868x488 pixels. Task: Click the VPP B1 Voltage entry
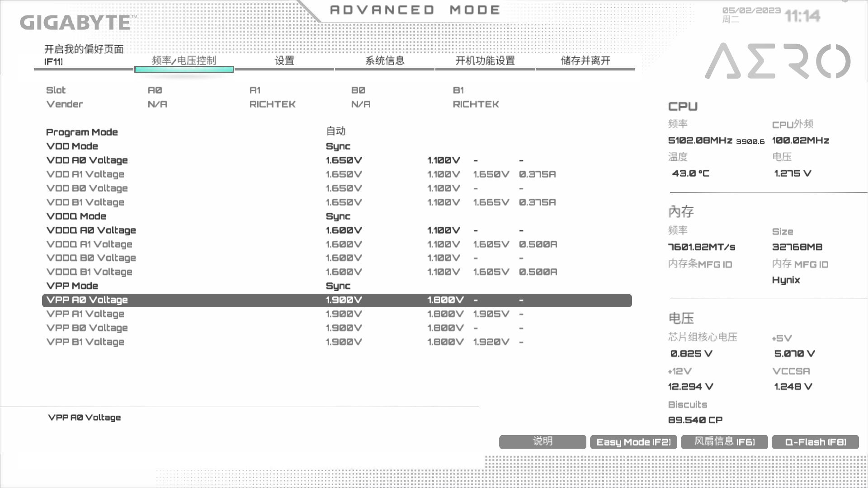pyautogui.click(x=85, y=342)
